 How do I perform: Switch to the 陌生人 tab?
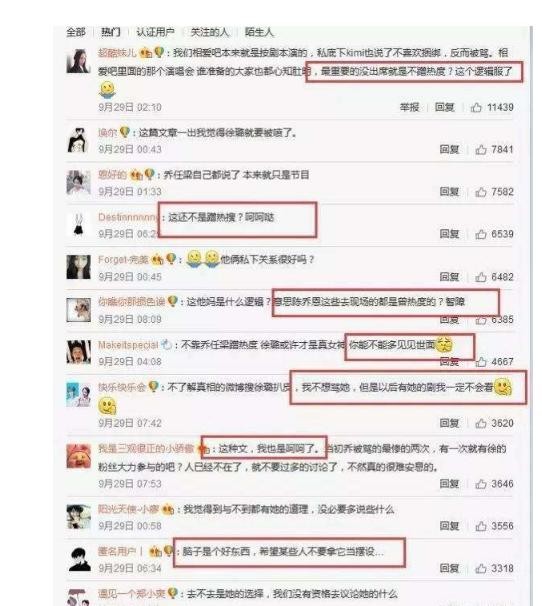click(x=259, y=32)
